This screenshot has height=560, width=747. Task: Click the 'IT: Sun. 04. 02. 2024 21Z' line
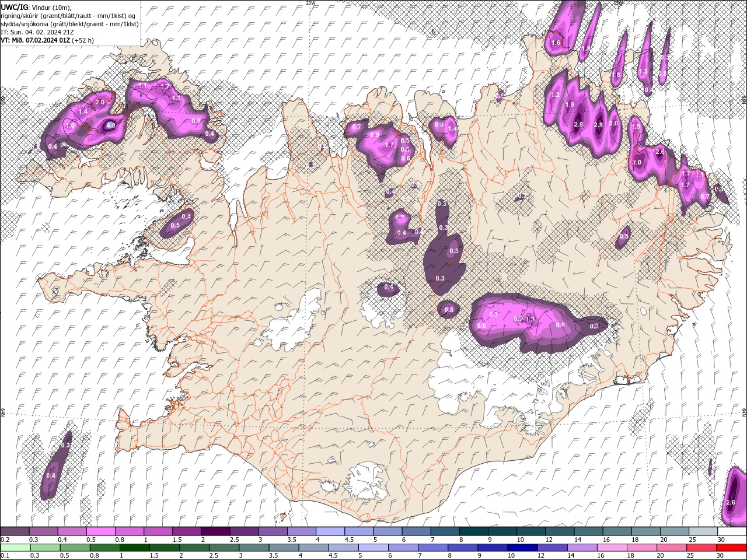coord(37,32)
